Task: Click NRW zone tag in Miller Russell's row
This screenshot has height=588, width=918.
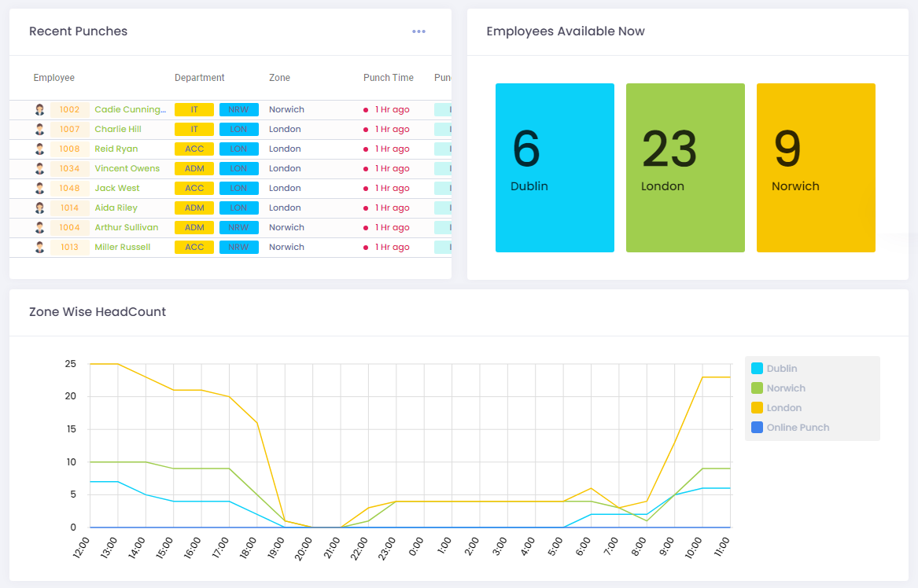Action: tap(239, 247)
